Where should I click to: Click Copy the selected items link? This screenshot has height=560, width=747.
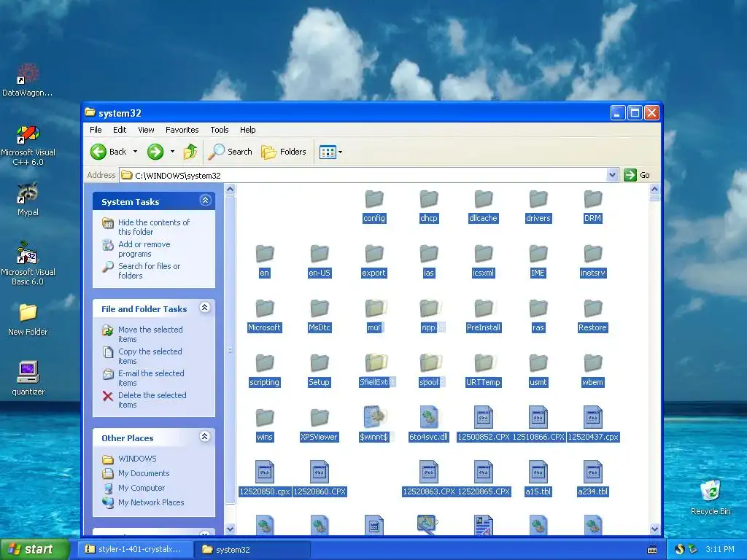point(150,356)
